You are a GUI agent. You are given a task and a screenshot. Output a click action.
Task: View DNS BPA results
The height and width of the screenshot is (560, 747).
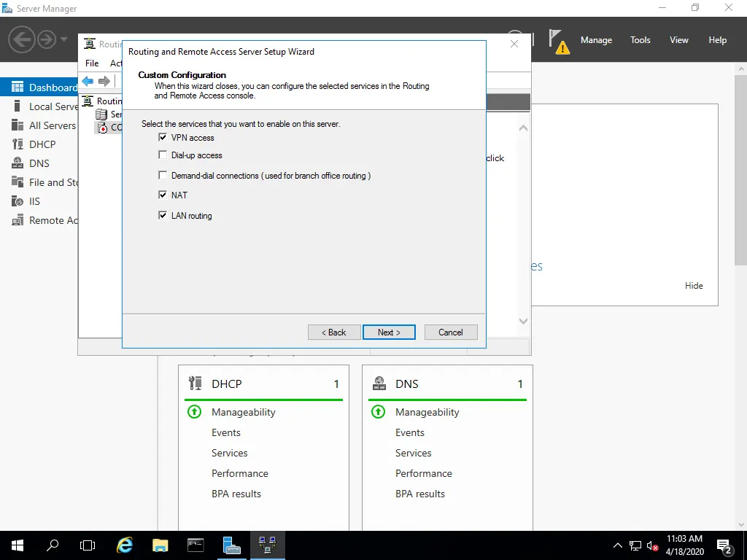[x=420, y=494]
